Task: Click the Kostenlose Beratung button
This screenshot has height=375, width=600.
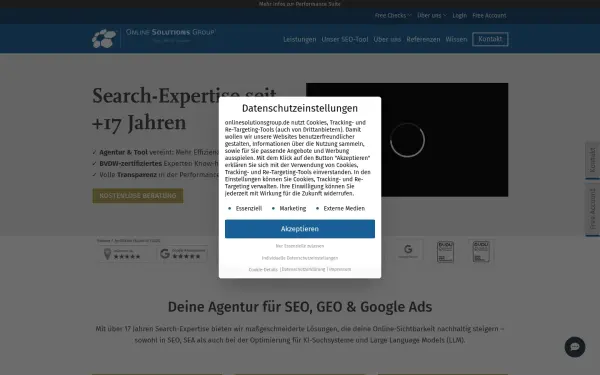Action: point(138,196)
